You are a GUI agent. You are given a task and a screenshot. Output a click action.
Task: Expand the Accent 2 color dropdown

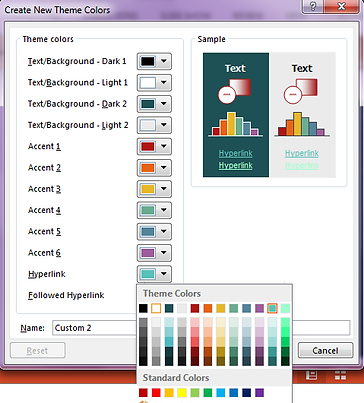(154, 168)
